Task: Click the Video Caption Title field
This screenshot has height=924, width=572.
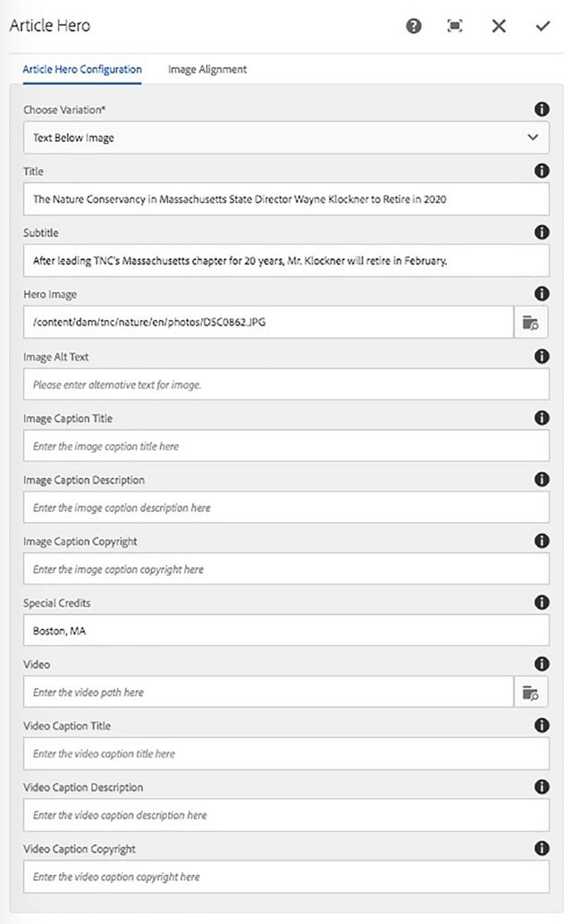Action: tap(286, 753)
